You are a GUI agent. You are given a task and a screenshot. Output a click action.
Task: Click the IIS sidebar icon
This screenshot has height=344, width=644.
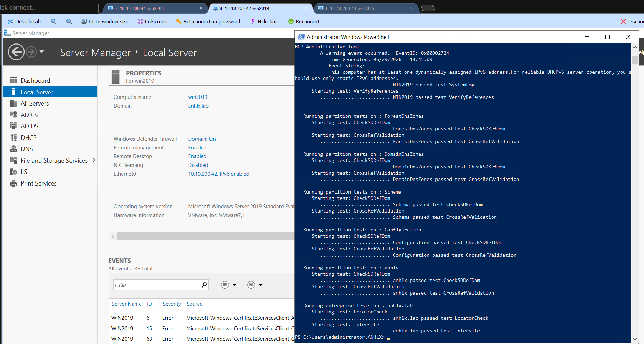click(14, 171)
